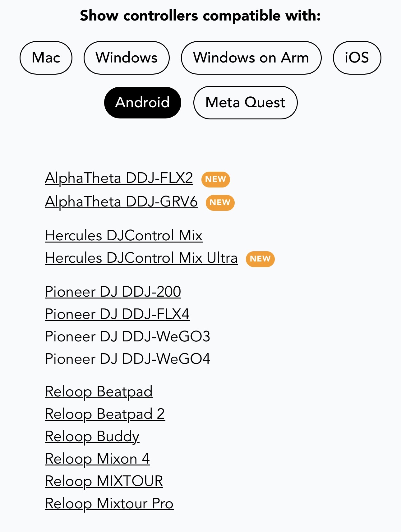Open Reloop MIXTOUR link
This screenshot has width=401, height=532.
coord(104,481)
